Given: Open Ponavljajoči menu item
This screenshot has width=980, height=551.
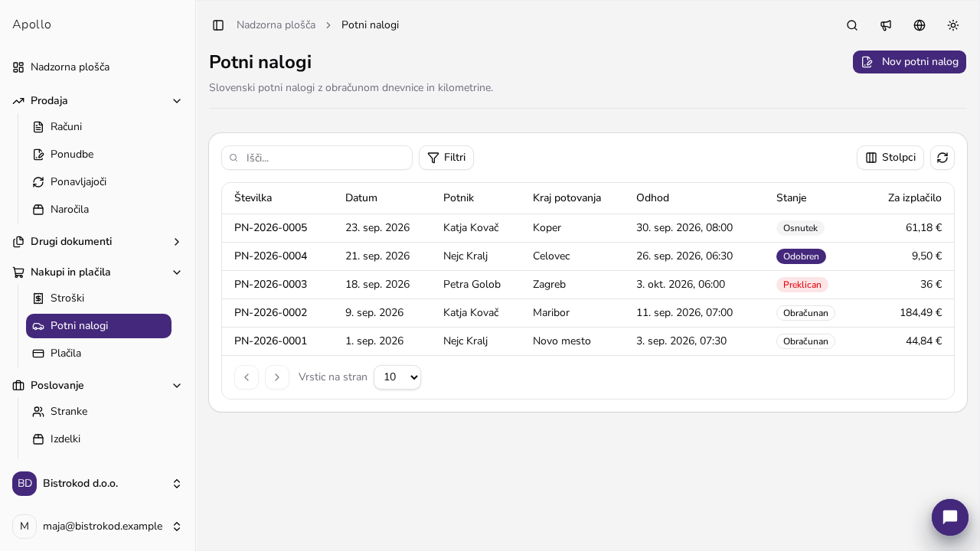Looking at the screenshot, I should (x=99, y=182).
